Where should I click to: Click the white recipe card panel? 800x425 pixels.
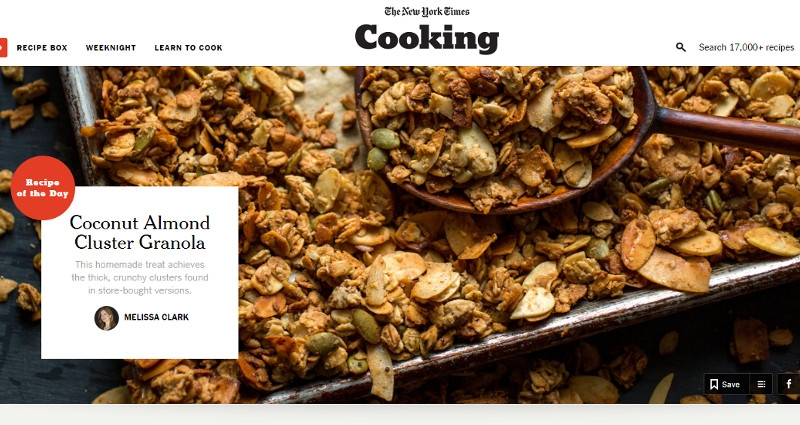click(140, 272)
